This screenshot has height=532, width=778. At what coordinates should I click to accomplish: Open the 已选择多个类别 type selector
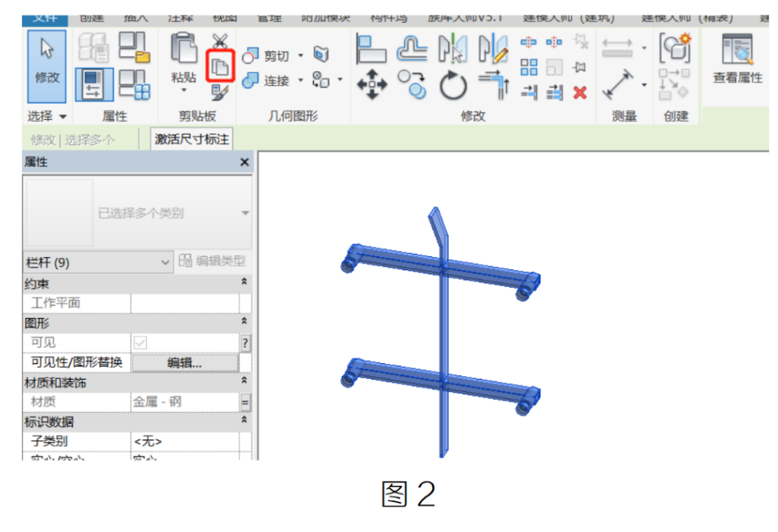[137, 212]
